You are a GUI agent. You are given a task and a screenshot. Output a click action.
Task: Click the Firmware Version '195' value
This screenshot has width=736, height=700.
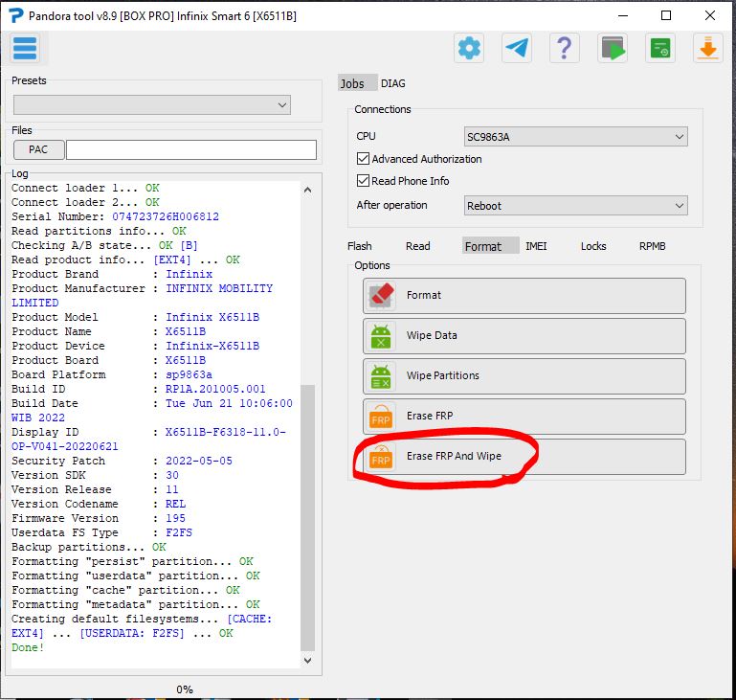(x=175, y=518)
